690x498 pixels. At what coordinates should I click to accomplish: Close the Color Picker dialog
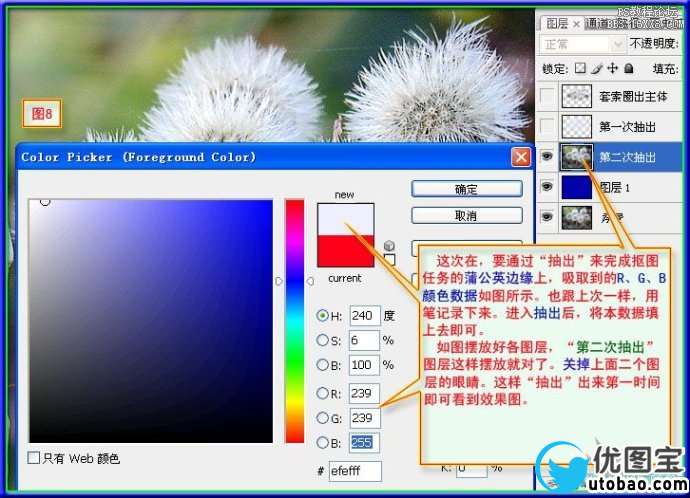click(x=521, y=157)
